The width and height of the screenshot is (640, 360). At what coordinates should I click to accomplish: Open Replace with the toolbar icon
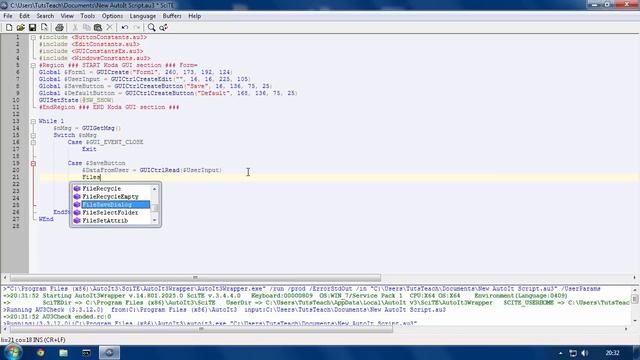[163, 27]
